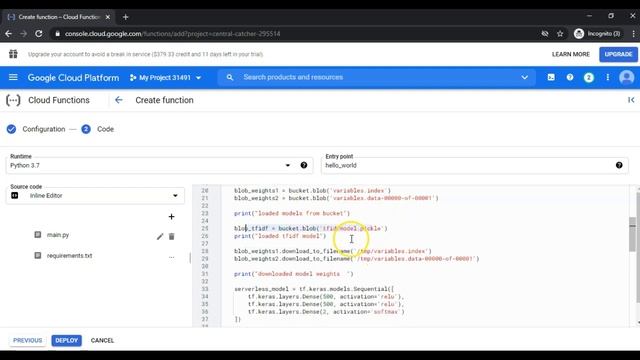Open a new browser tab
Image resolution: width=640 pixels, height=360 pixels.
(x=126, y=17)
